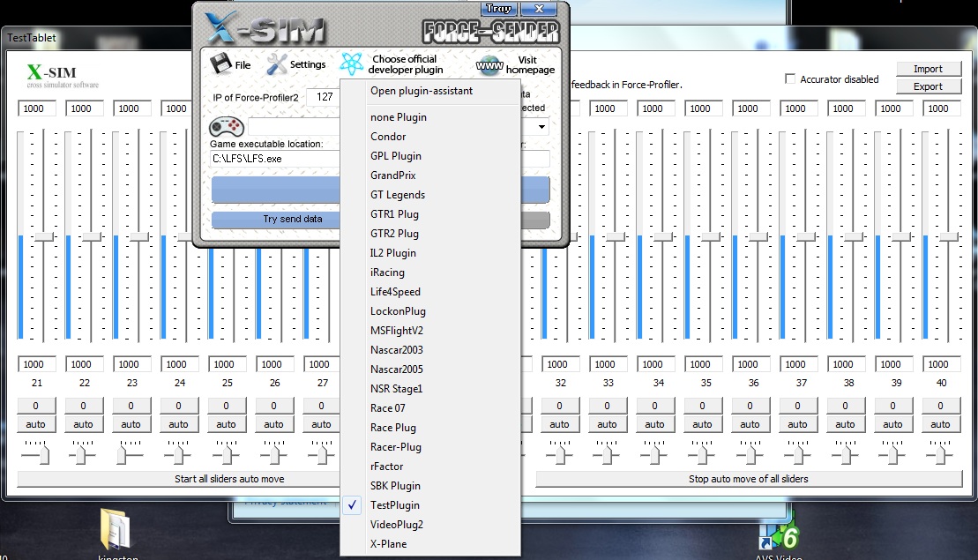The width and height of the screenshot is (978, 560).
Task: Click the top 1000 field of channel 40
Action: tap(941, 108)
